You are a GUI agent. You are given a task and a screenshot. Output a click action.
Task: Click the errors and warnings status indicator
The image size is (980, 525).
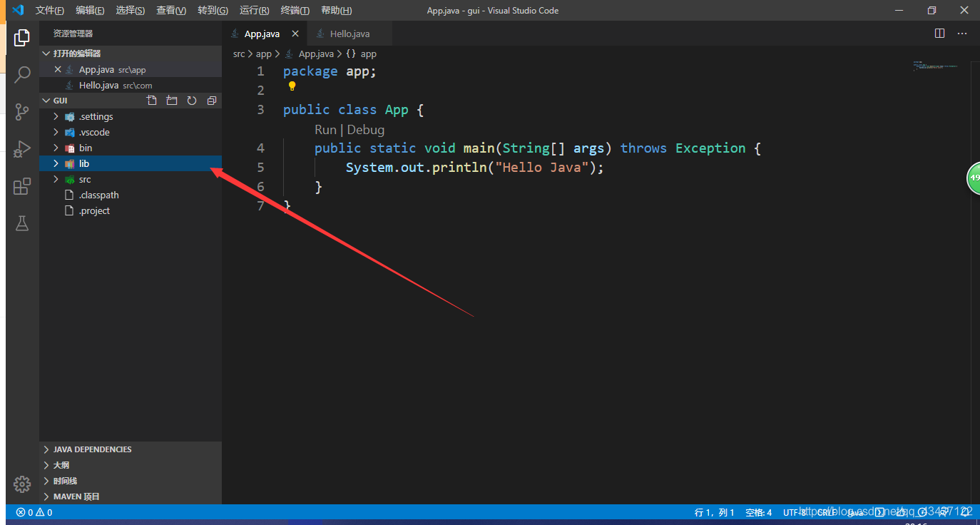(34, 512)
